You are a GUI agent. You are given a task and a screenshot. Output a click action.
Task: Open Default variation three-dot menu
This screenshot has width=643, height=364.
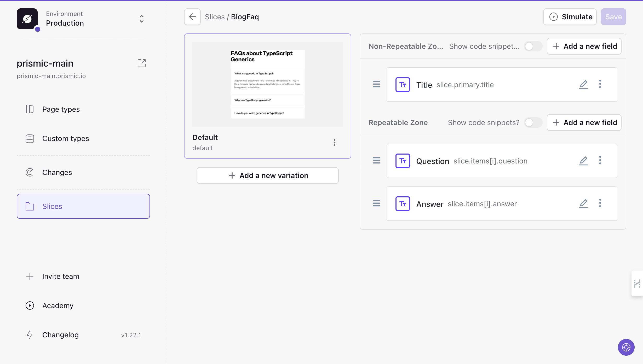334,142
